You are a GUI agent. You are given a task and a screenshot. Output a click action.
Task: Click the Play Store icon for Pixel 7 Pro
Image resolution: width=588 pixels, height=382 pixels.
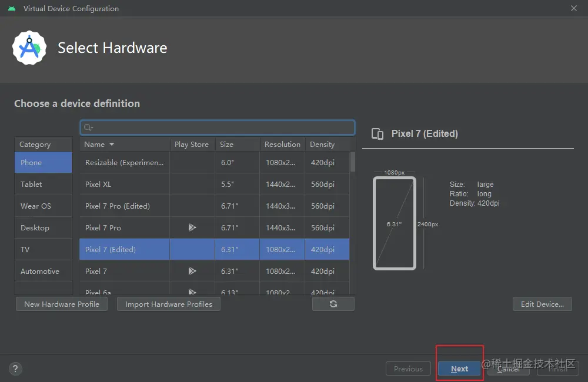[x=192, y=227]
